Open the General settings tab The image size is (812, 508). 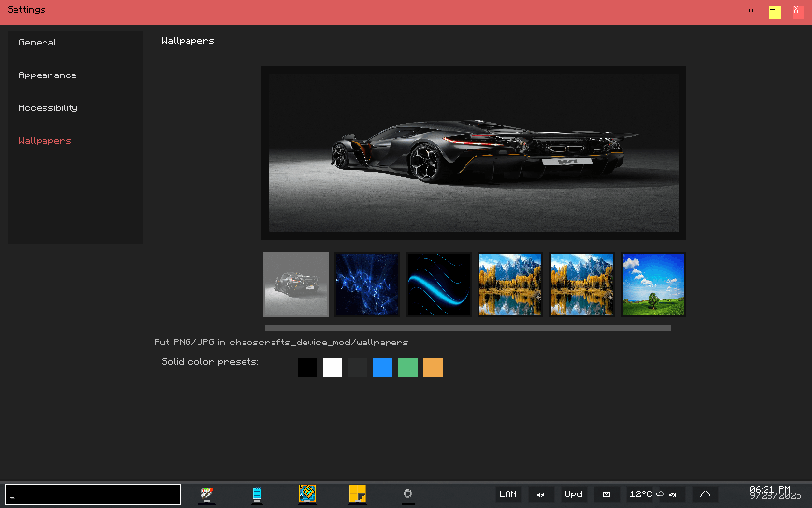coord(38,43)
